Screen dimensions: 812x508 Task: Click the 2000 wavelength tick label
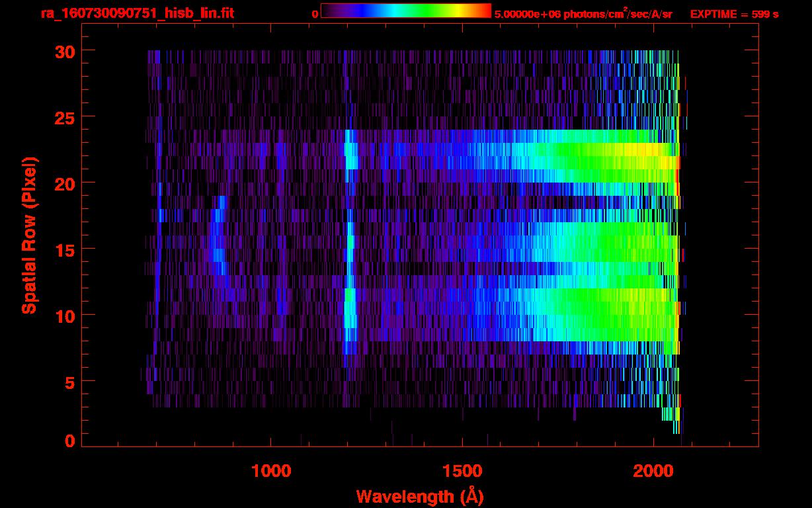[653, 470]
